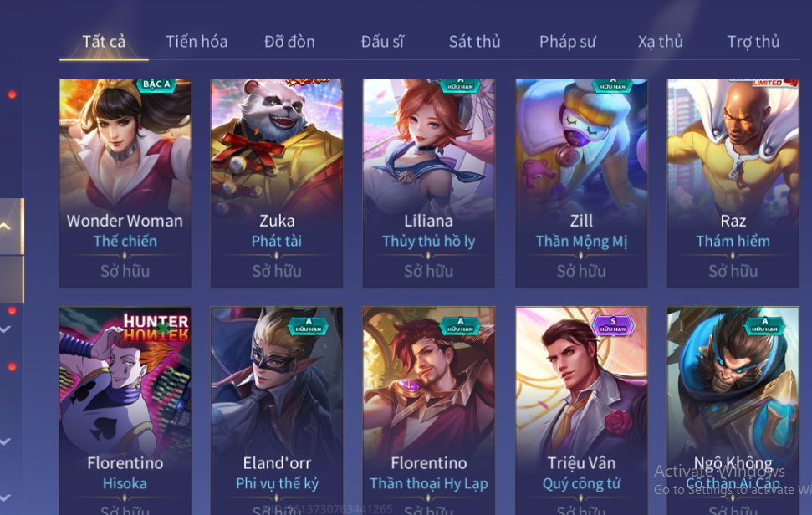Image resolution: width=812 pixels, height=515 pixels.
Task: Click Sở hữu under Wonder Woman Thế chiến
Action: (x=125, y=271)
